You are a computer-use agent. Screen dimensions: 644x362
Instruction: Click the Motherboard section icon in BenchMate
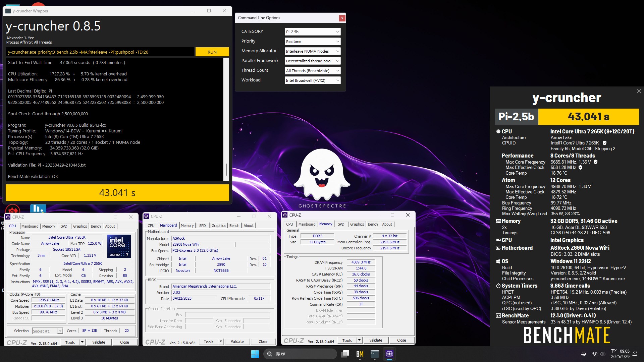tap(498, 248)
